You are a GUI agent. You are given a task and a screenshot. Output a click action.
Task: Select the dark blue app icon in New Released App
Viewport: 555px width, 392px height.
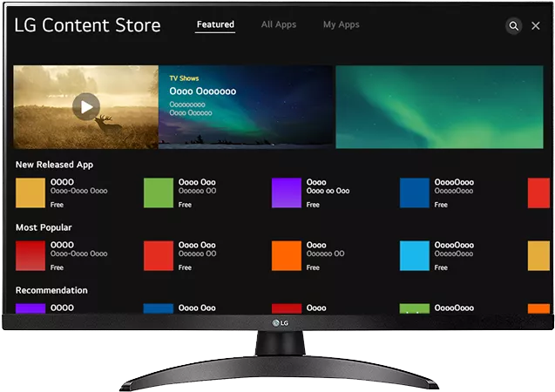[415, 193]
